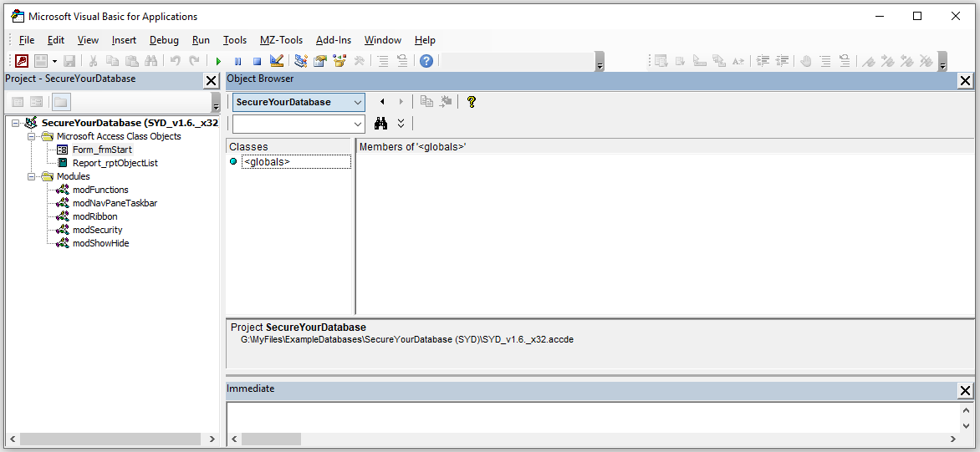The height and width of the screenshot is (452, 980).
Task: Click the green Run Sub play icon
Action: point(218,60)
